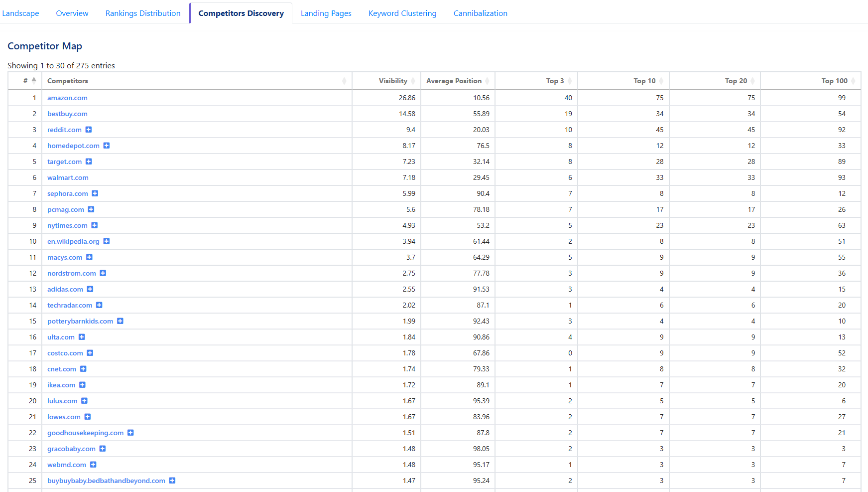
Task: Expand the plus icon beside adidas.com
Action: [90, 289]
